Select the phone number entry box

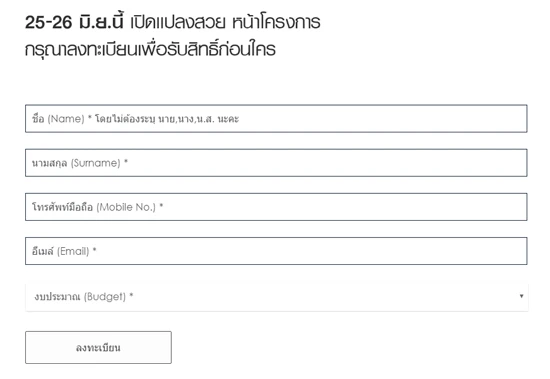tap(276, 207)
